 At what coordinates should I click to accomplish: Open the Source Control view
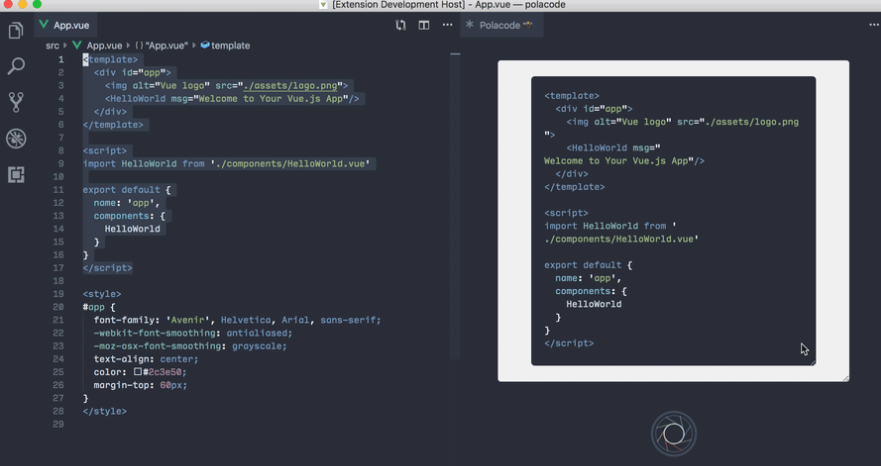[x=16, y=102]
